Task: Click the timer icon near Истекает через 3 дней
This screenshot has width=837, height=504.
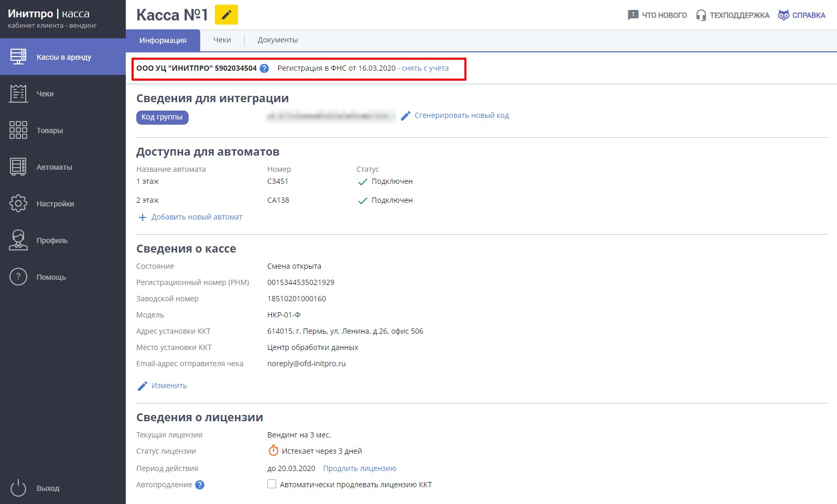Action: point(273,451)
